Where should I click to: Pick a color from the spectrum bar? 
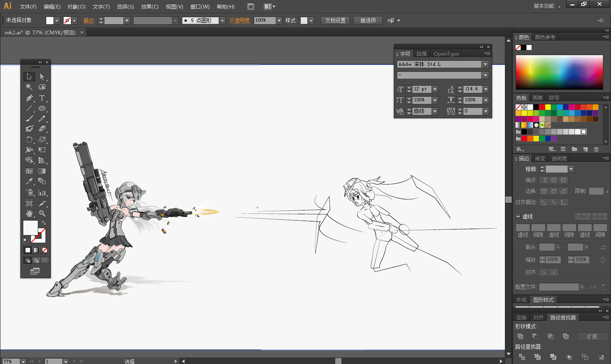point(559,72)
